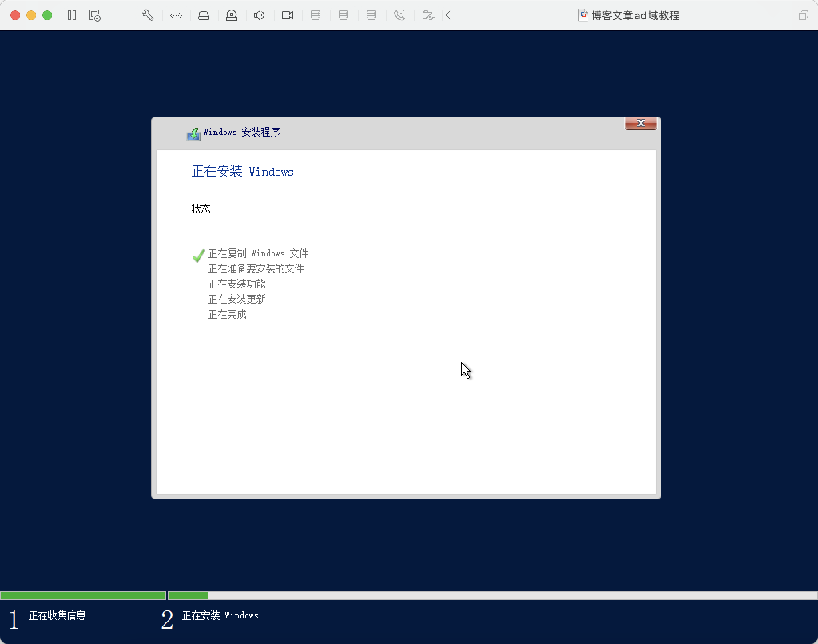Click the CD/DVD drive icon
818x644 pixels.
[x=232, y=16]
